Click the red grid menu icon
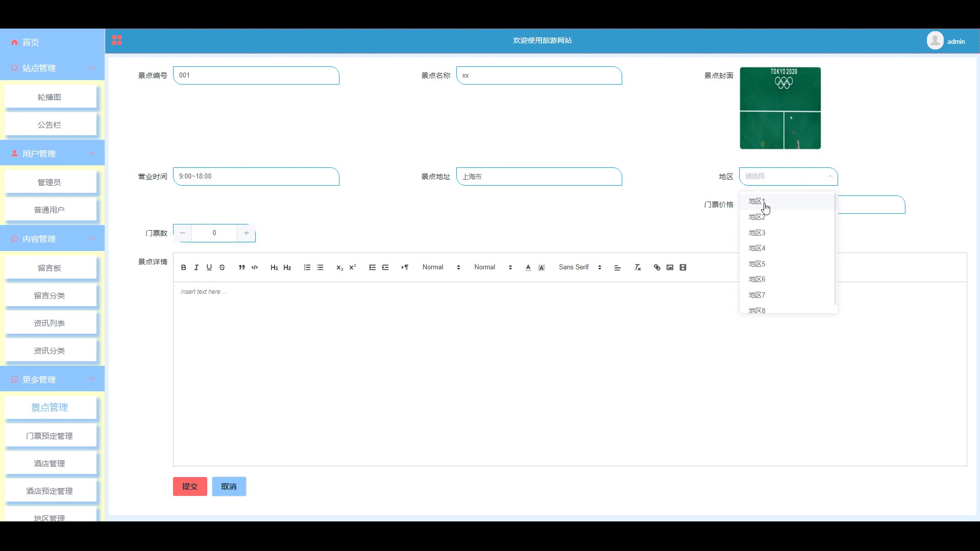This screenshot has width=980, height=551. point(117,40)
